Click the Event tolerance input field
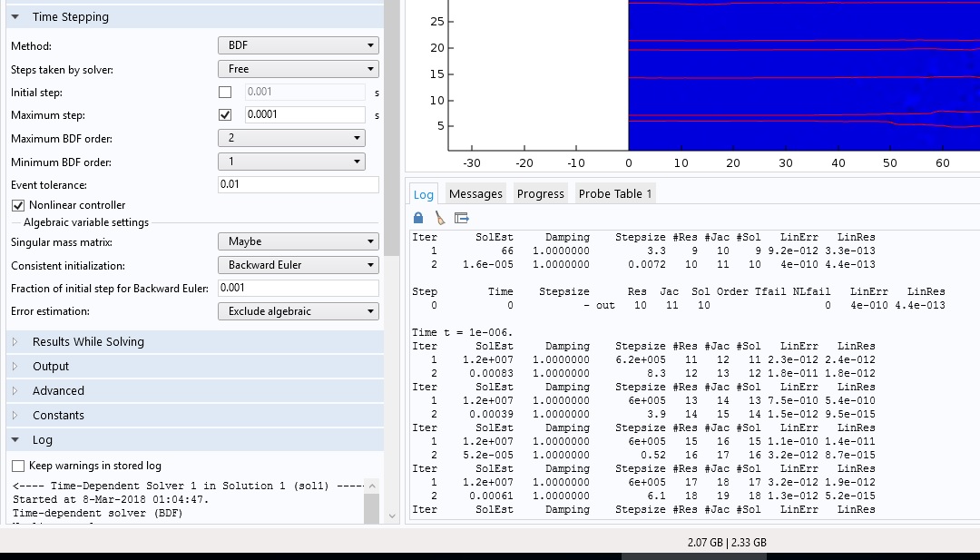This screenshot has height=560, width=980. [x=298, y=184]
